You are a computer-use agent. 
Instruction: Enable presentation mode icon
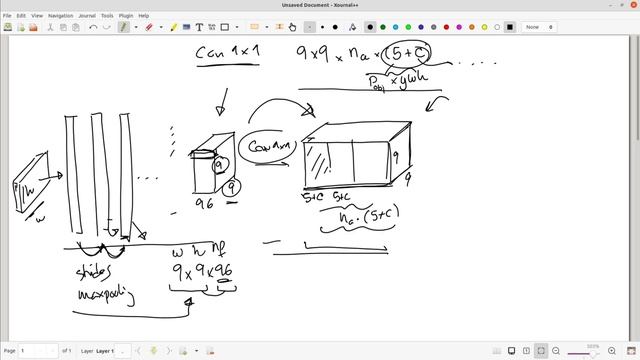511,351
